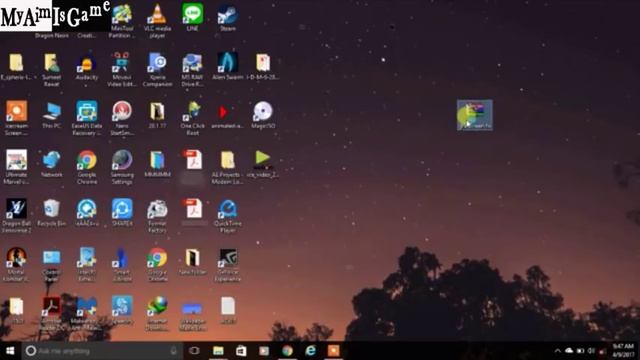Open the Format Factory shortcut

click(x=157, y=216)
